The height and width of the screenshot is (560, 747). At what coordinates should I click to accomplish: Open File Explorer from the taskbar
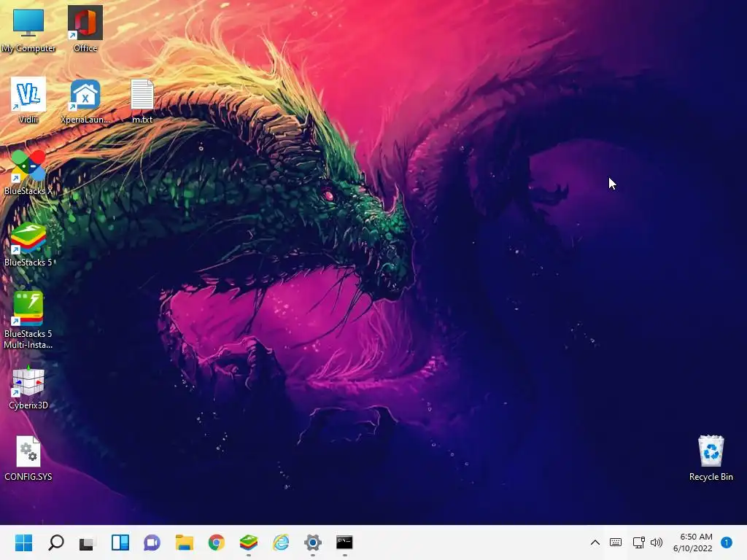pyautogui.click(x=185, y=542)
